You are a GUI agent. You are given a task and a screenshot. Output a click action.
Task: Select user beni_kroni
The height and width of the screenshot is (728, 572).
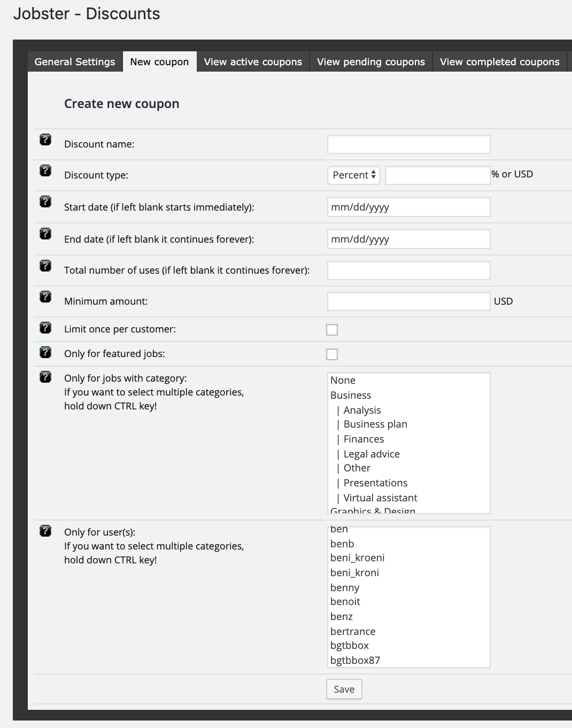409,573
